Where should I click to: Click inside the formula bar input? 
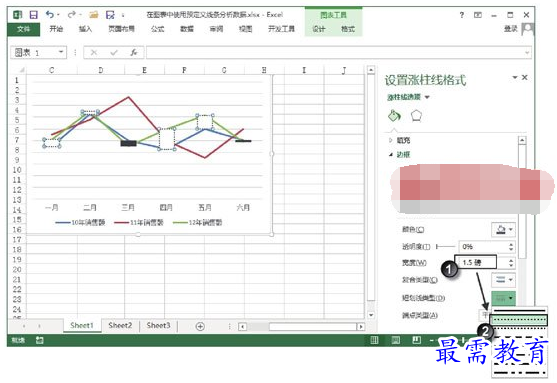click(x=335, y=53)
